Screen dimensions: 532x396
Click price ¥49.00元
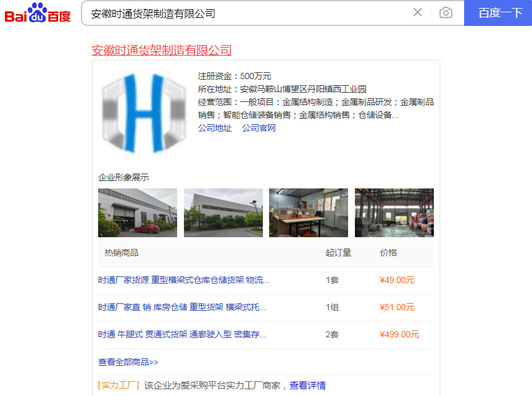pos(397,280)
